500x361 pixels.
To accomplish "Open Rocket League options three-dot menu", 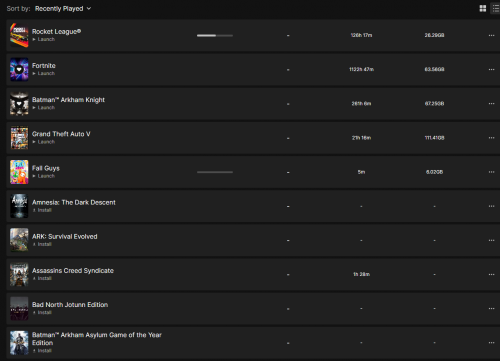I will pyautogui.click(x=491, y=35).
